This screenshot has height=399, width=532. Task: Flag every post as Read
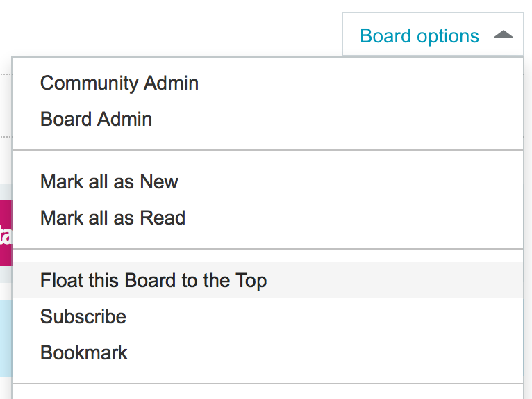coord(113,218)
